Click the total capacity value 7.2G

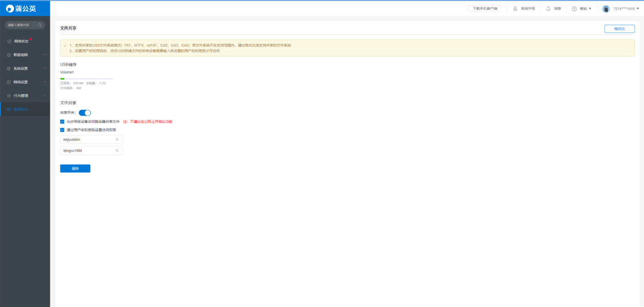(x=102, y=83)
